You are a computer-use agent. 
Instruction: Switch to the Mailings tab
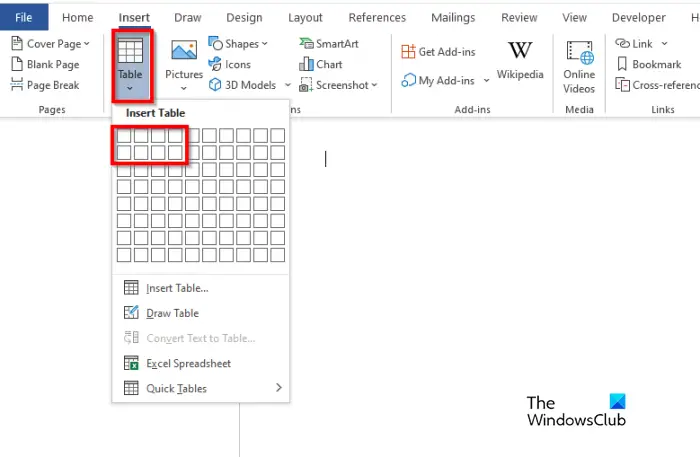tap(453, 17)
